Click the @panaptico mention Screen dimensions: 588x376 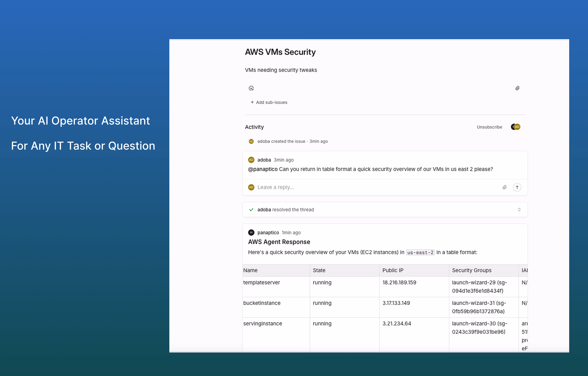(x=263, y=169)
